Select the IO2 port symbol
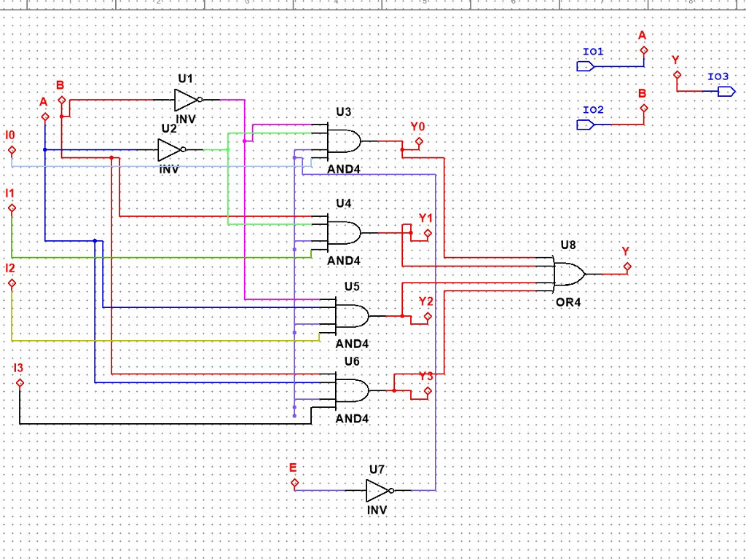 [584, 124]
